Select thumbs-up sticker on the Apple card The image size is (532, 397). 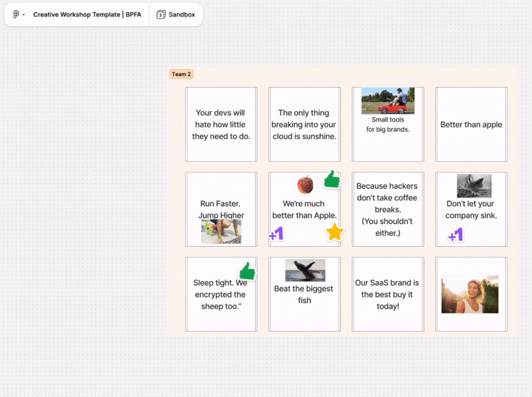click(x=331, y=180)
